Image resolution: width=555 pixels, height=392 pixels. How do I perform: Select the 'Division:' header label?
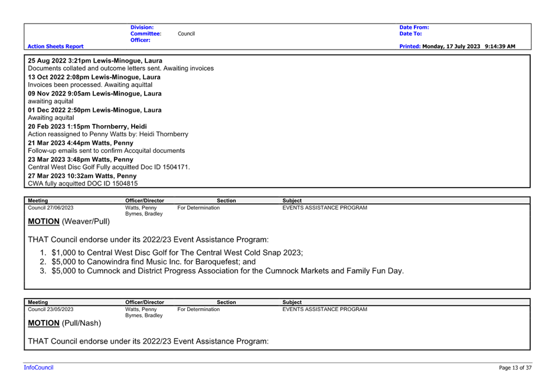(x=142, y=27)
